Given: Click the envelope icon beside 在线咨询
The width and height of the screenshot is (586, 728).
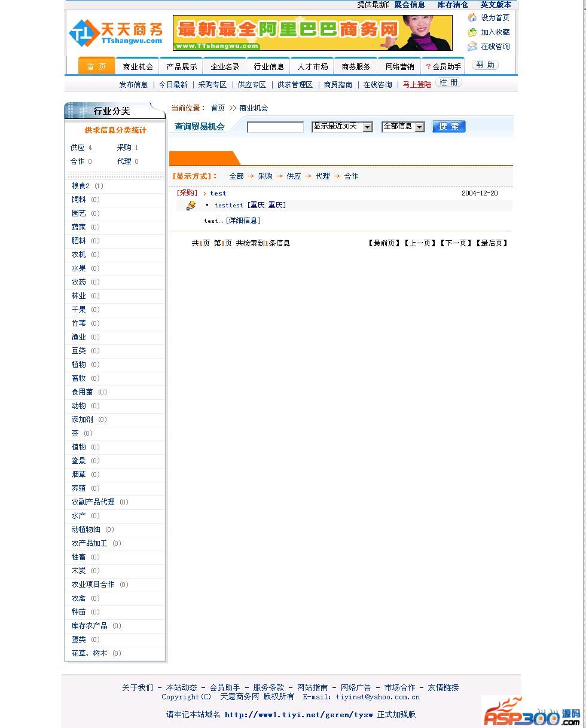Looking at the screenshot, I should (472, 46).
